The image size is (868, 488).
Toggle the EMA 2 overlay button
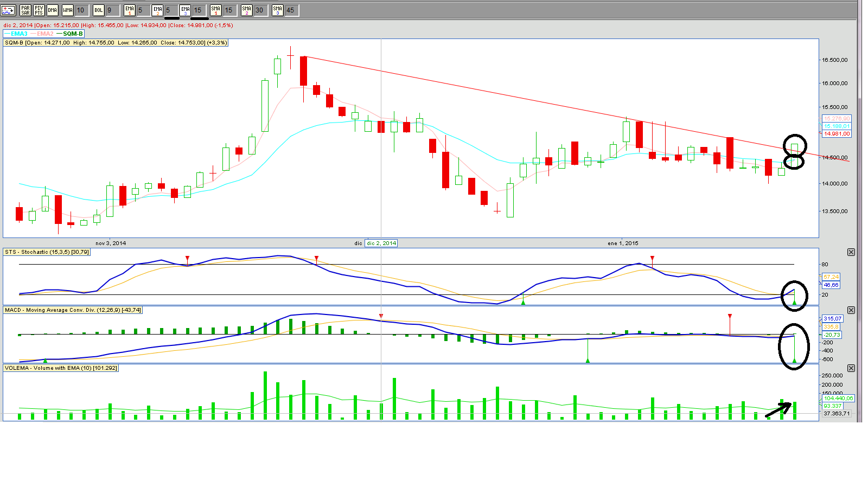coord(158,10)
